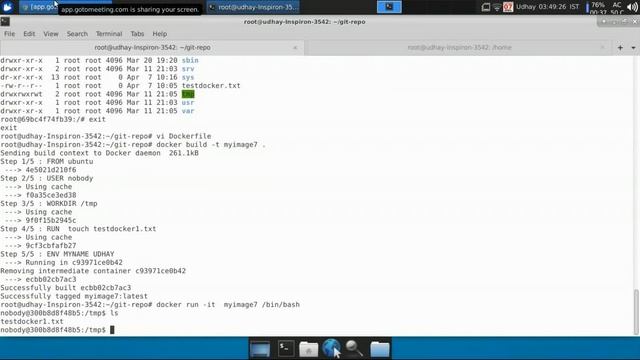Switch to root@udhay-Inspiron-35 taskbar window button
This screenshot has width=640, height=360.
(x=253, y=7)
